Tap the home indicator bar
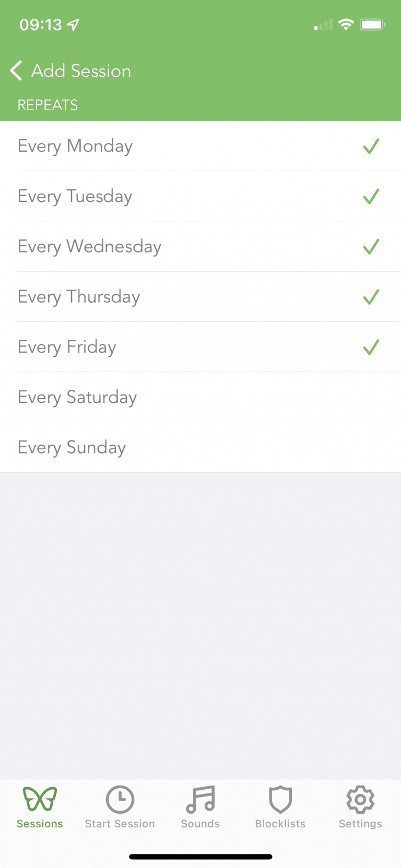Viewport: 401px width, 868px height. point(200,857)
